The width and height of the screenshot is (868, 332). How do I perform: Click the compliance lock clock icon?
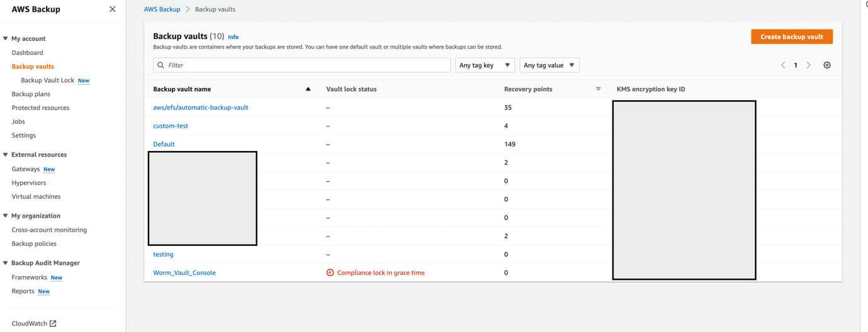[x=330, y=273]
